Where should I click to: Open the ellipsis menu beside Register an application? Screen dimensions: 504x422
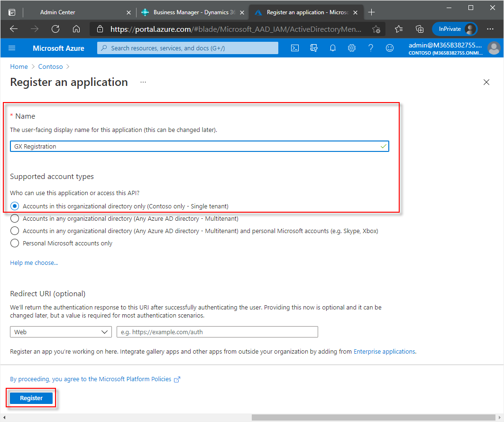click(x=143, y=82)
